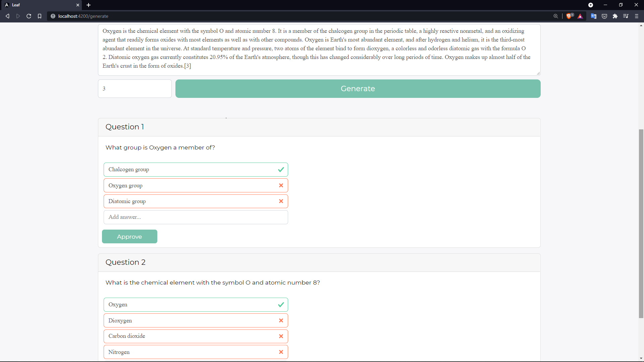The height and width of the screenshot is (362, 644).
Task: Click the Generate button
Action: pos(358,88)
